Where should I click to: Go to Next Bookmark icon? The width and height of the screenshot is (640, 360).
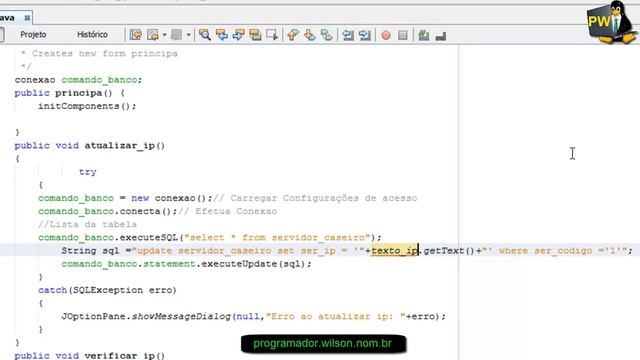click(x=309, y=35)
